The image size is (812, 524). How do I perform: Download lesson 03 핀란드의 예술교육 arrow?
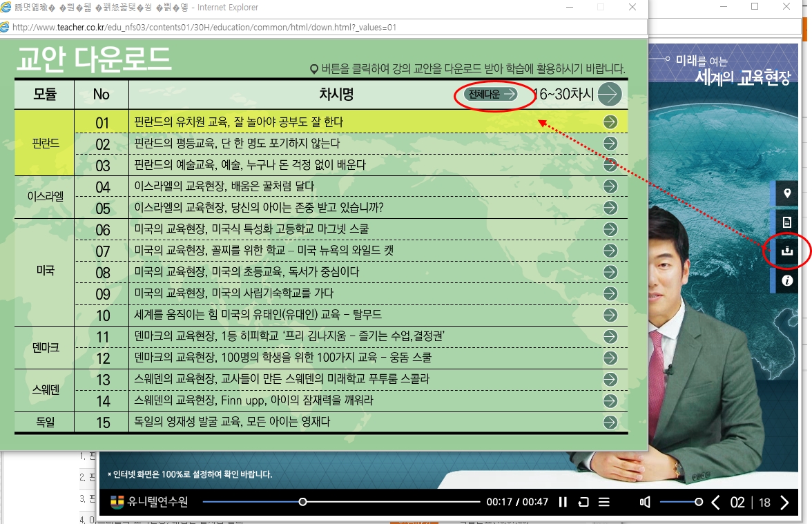610,164
